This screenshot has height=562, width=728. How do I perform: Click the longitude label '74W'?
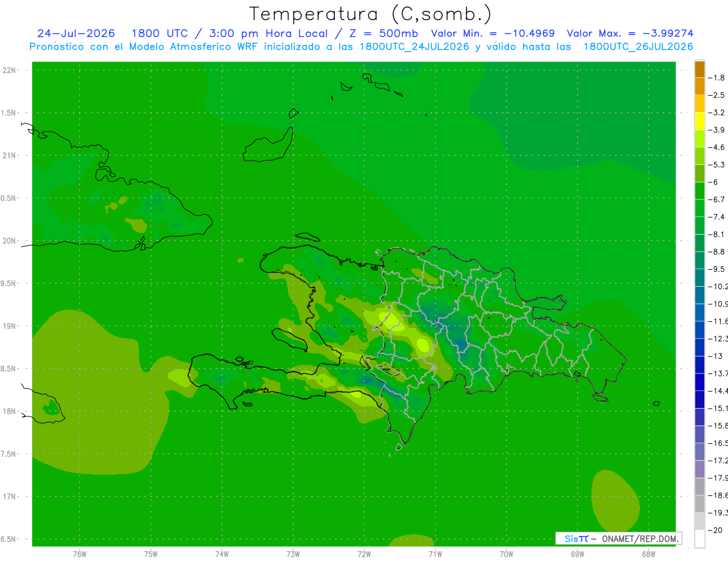(222, 554)
